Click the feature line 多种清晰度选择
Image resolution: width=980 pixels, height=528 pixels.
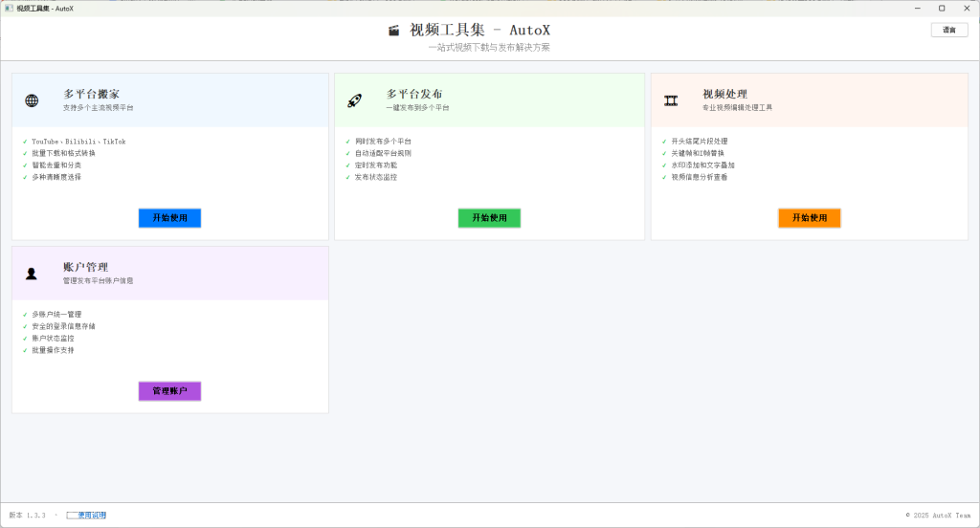(56, 177)
